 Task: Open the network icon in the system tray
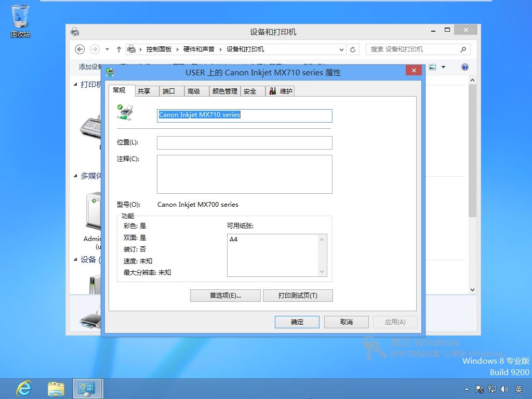point(491,389)
